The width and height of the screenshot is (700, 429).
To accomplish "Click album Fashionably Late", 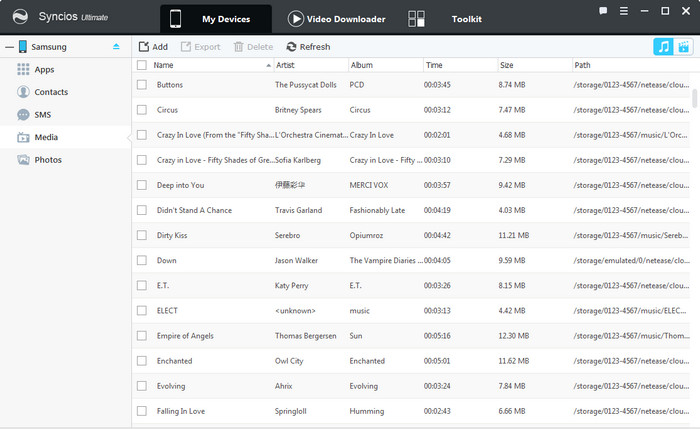I will pyautogui.click(x=377, y=210).
